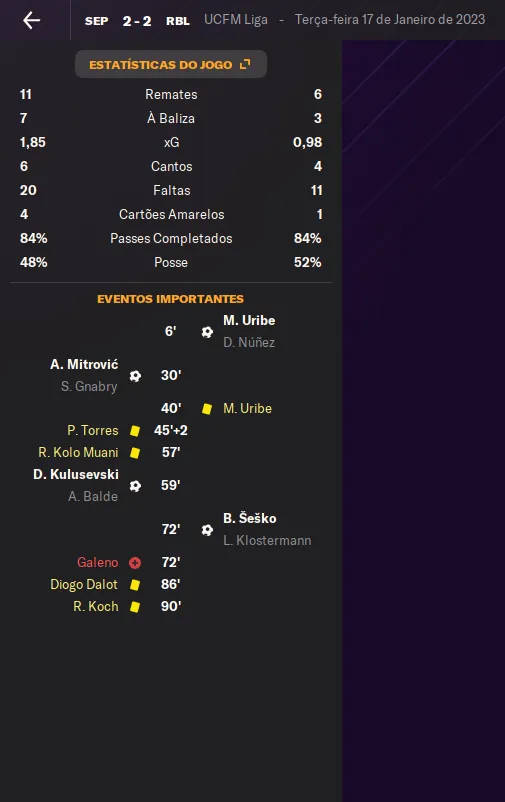The height and width of the screenshot is (802, 505).
Task: Open the Estatísticas do Jogo button
Action: point(171,64)
